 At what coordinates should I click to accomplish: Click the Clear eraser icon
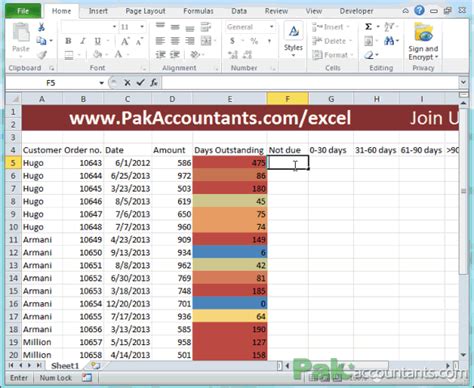pyautogui.click(x=369, y=55)
